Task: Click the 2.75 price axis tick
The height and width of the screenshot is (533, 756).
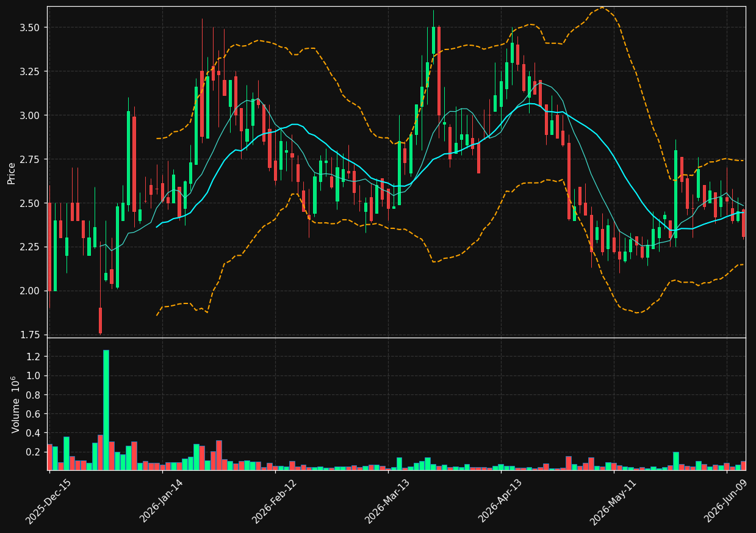Action: [x=31, y=159]
